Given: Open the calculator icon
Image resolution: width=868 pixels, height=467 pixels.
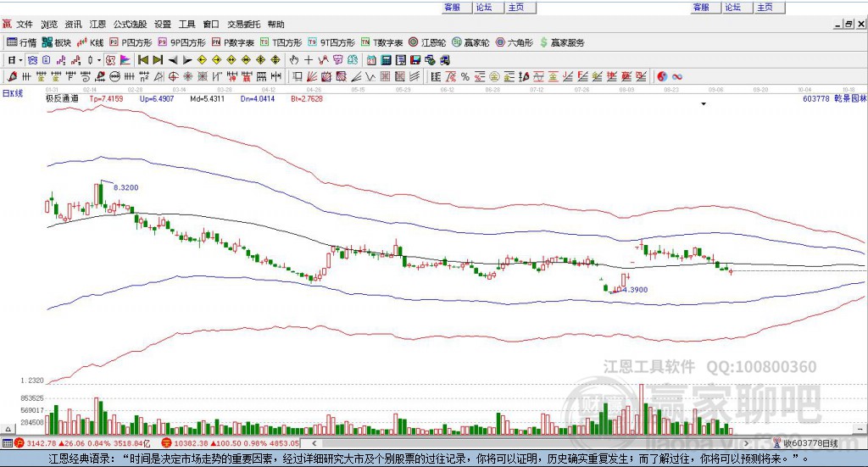Looking at the screenshot, I should (386, 60).
